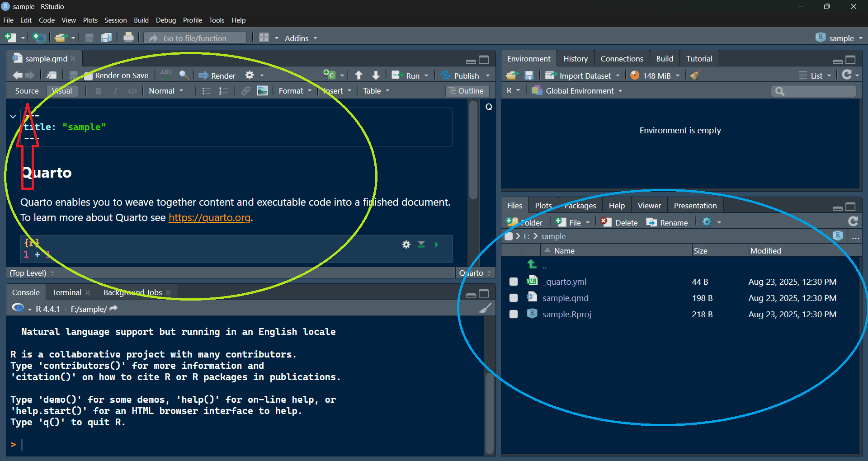Check the sample.Rproj file checkbox
This screenshot has height=461, width=868.
tap(514, 314)
